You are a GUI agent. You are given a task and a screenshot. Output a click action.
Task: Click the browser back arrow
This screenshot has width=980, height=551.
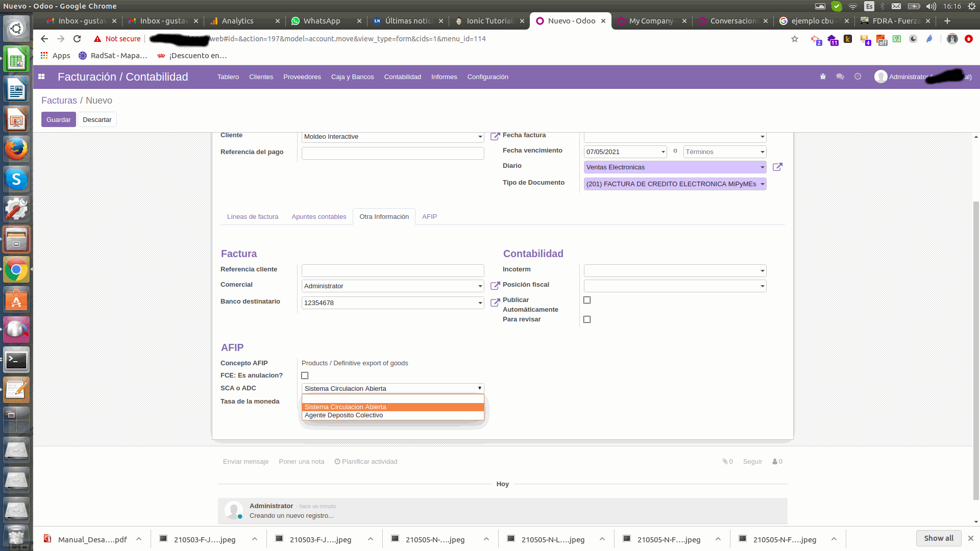(x=44, y=39)
